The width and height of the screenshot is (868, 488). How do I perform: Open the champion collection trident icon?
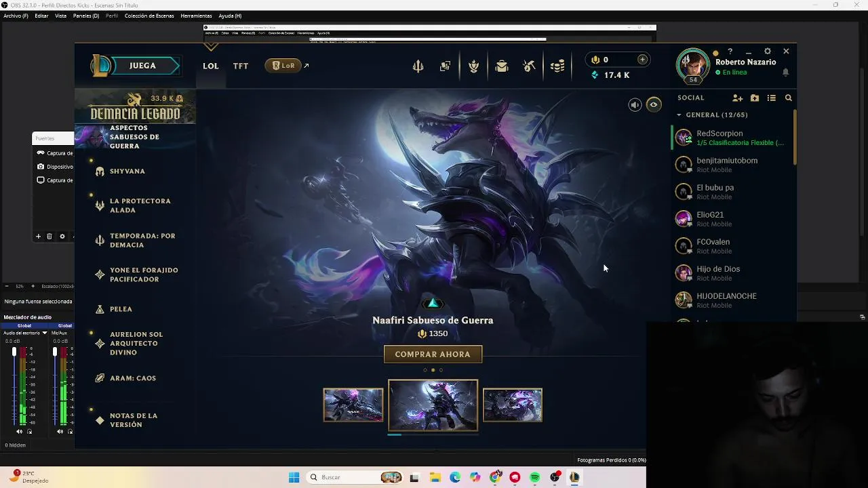coord(418,66)
